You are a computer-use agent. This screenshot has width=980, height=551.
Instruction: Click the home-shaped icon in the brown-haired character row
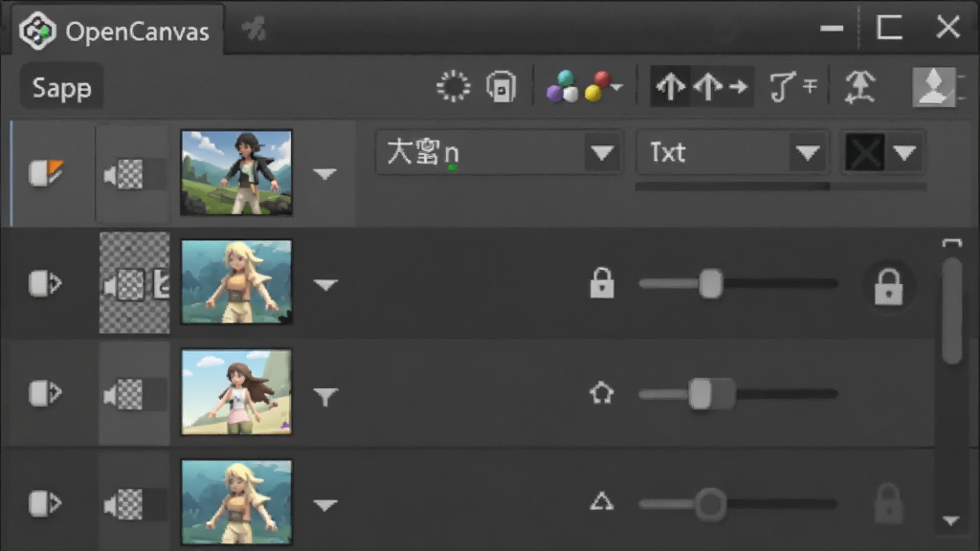tap(601, 393)
